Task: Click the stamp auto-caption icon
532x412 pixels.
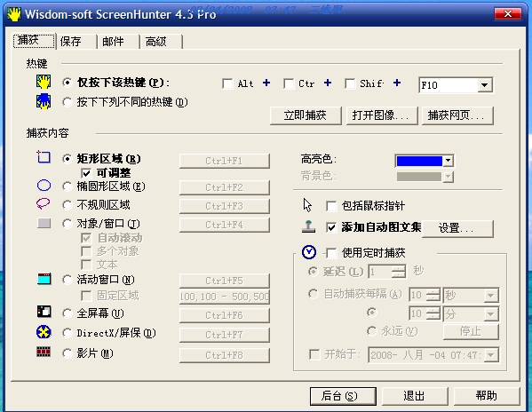Action: click(x=308, y=226)
